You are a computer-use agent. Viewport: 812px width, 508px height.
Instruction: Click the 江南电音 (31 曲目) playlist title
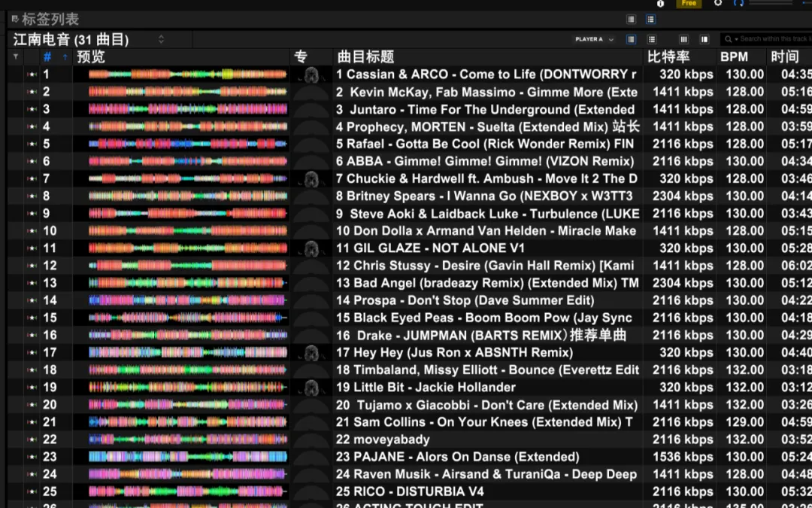point(71,39)
